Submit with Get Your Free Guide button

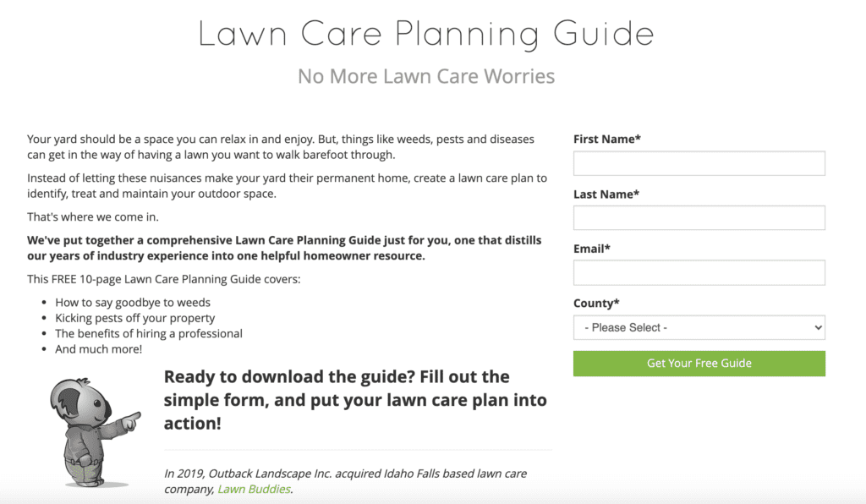pos(699,364)
